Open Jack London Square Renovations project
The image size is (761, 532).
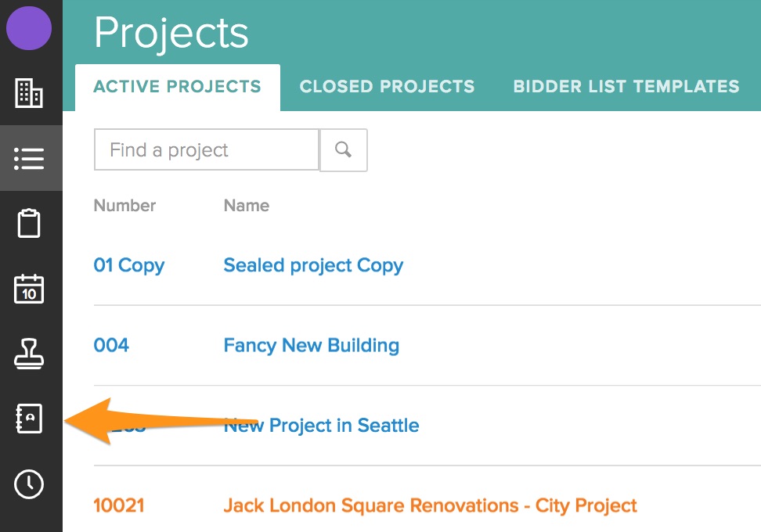pos(430,505)
